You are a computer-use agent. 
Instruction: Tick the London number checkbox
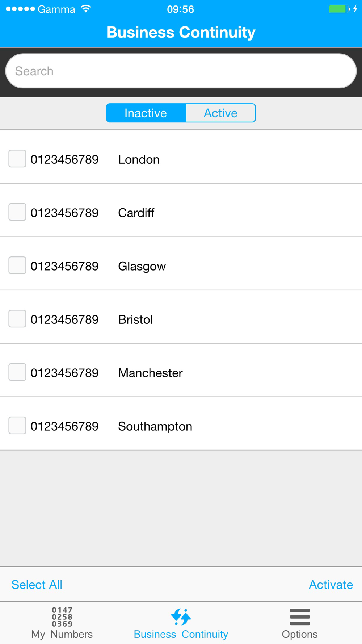click(x=17, y=159)
